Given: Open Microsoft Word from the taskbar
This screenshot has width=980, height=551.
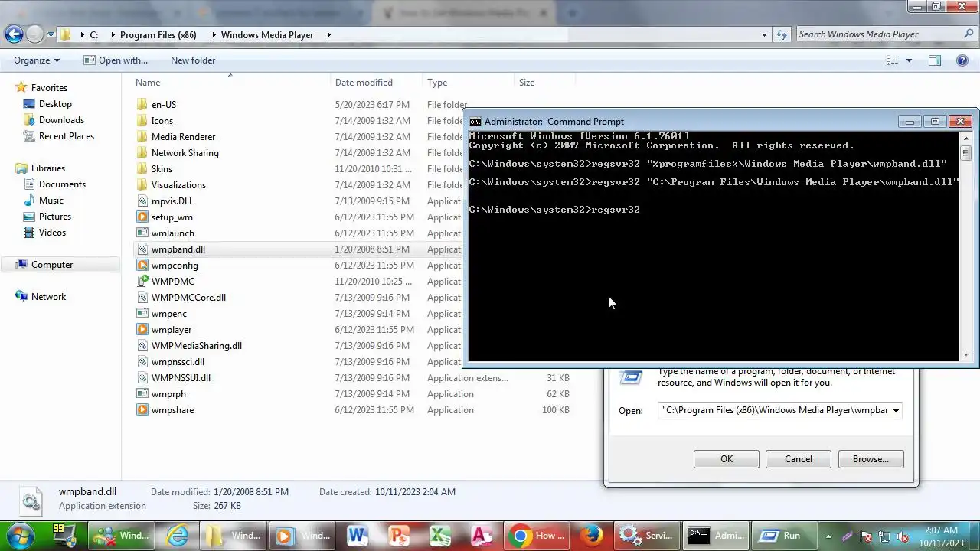Looking at the screenshot, I should click(356, 536).
